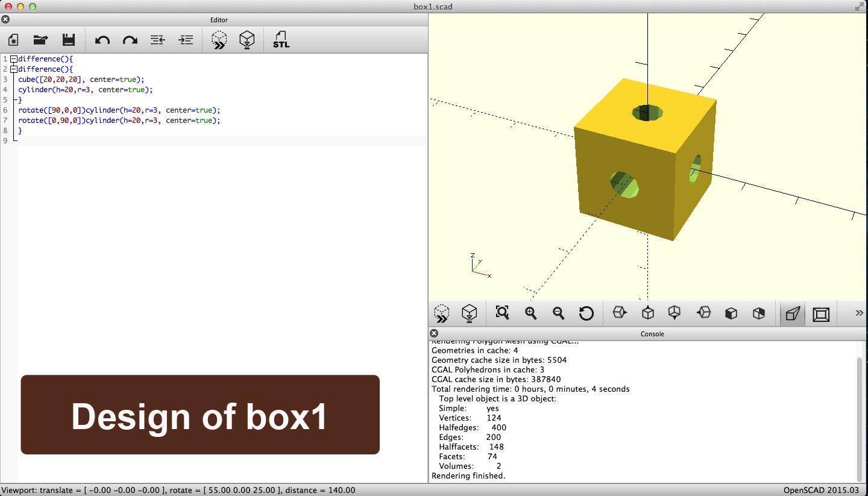
Task: Click the 'Volumes: 2' console line
Action: (470, 466)
